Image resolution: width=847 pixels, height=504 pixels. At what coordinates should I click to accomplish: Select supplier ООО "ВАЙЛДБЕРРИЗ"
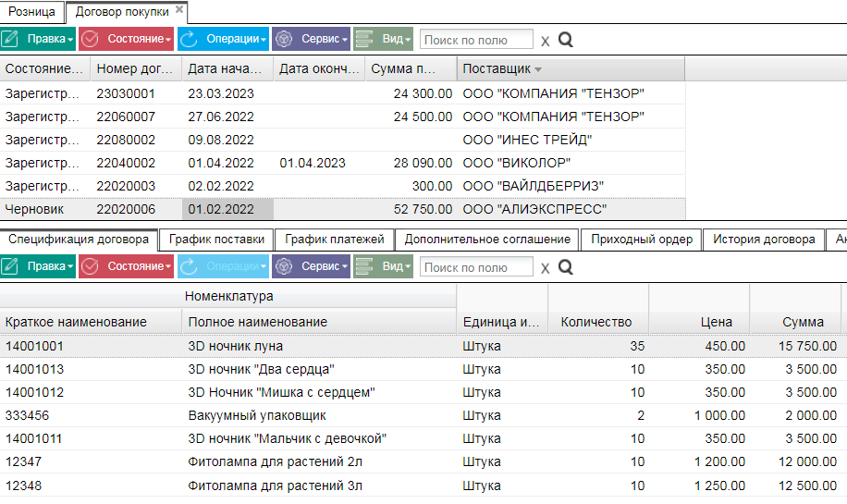click(534, 187)
